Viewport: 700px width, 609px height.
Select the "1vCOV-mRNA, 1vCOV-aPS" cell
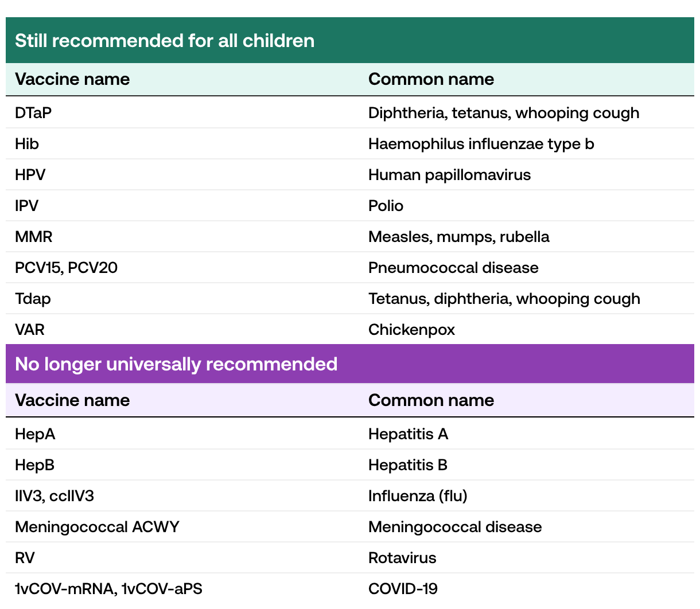[108, 589]
